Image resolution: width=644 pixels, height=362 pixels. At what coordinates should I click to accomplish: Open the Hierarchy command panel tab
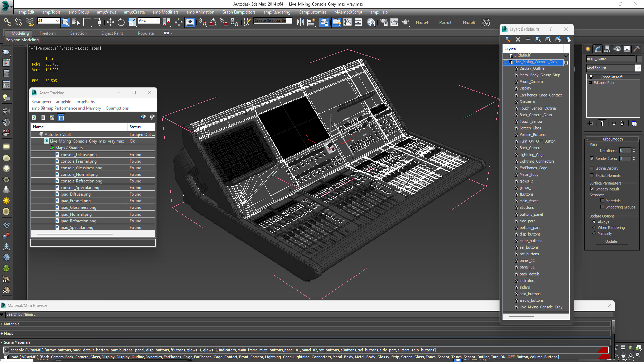(607, 49)
